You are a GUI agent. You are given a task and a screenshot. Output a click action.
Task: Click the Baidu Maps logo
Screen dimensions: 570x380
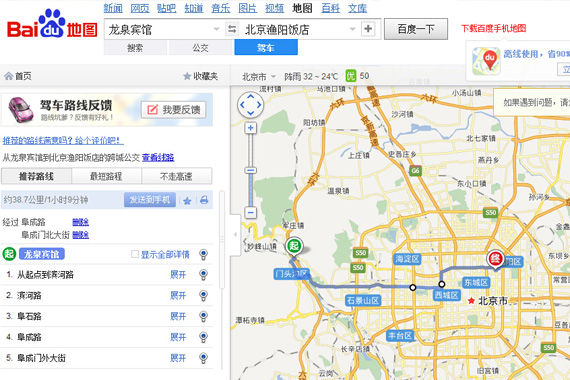[52, 25]
